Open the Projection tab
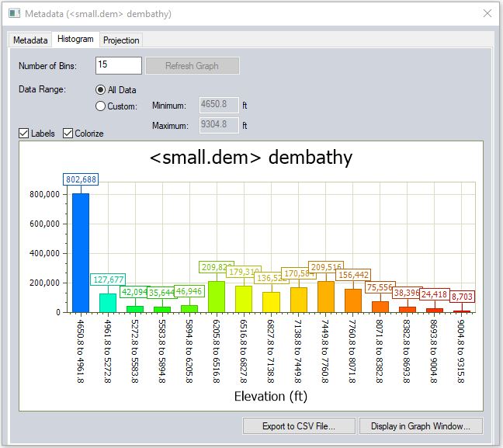The width and height of the screenshot is (503, 448). tap(121, 40)
